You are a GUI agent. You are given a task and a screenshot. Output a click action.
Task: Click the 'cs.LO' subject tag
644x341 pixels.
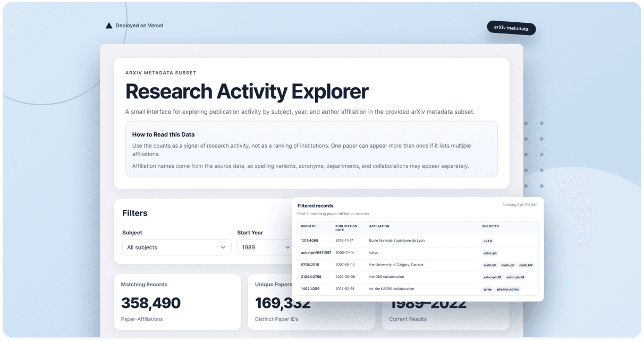[488, 241]
